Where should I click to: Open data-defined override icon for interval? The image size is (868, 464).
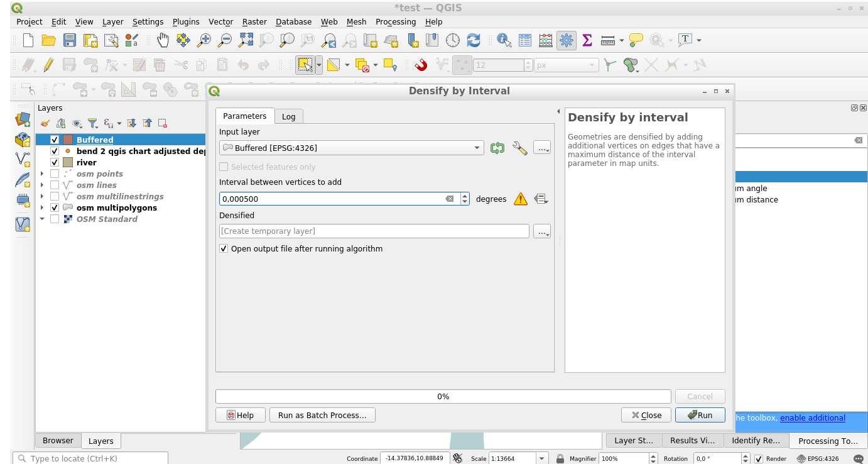click(x=541, y=199)
